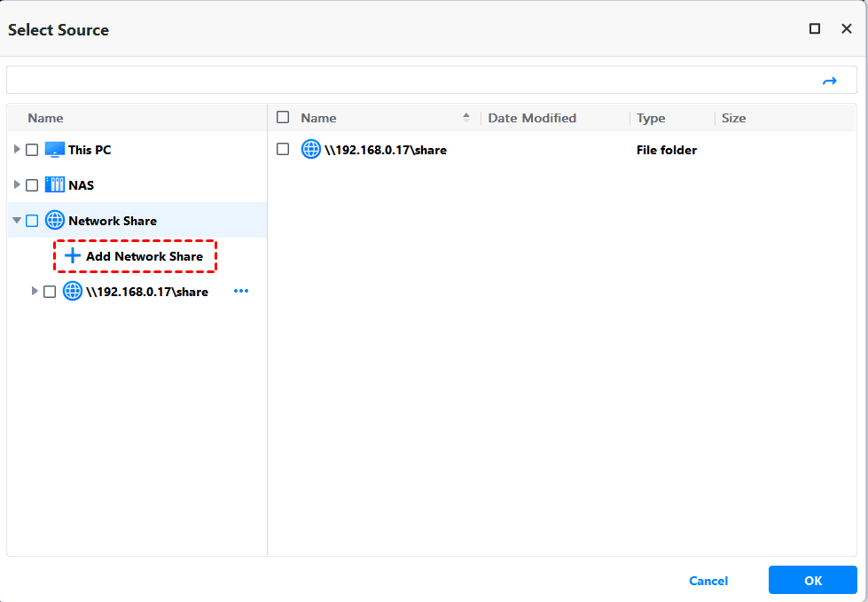Expand \\192.168.0.17\share node in tree
This screenshot has width=868, height=602.
point(35,291)
